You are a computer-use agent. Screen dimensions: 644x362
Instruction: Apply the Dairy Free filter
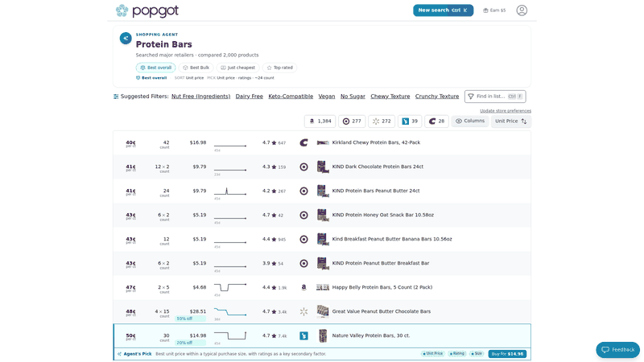pyautogui.click(x=250, y=97)
